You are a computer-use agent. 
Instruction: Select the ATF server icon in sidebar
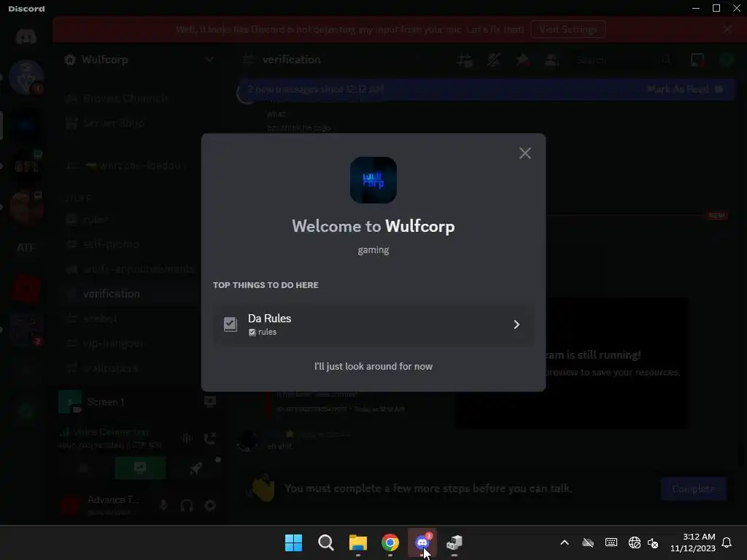pyautogui.click(x=26, y=248)
